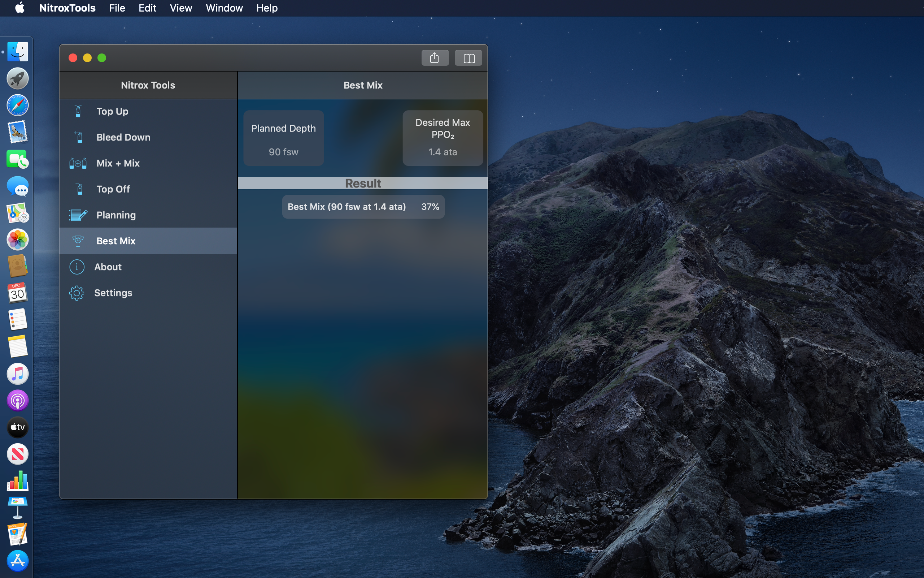Open the Apple menu
Screen dimensions: 924x578
(x=20, y=8)
